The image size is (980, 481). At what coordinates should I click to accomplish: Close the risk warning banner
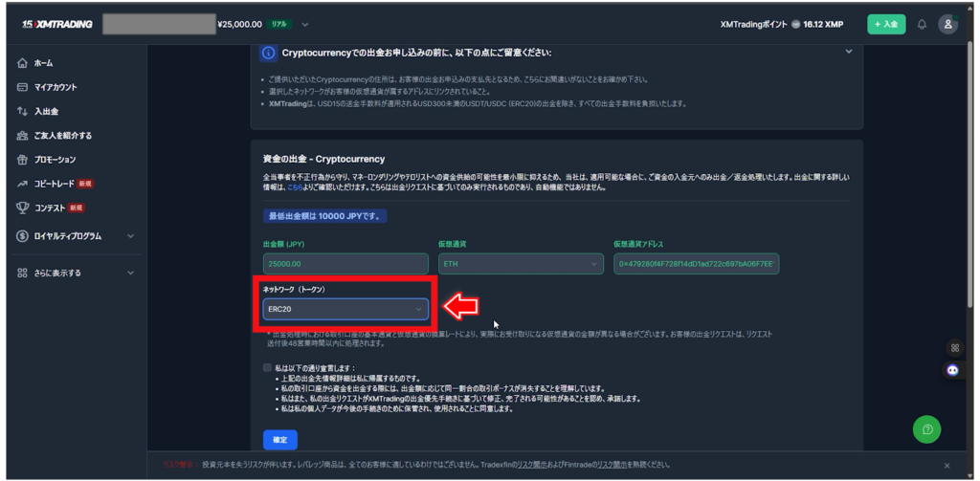click(x=947, y=466)
